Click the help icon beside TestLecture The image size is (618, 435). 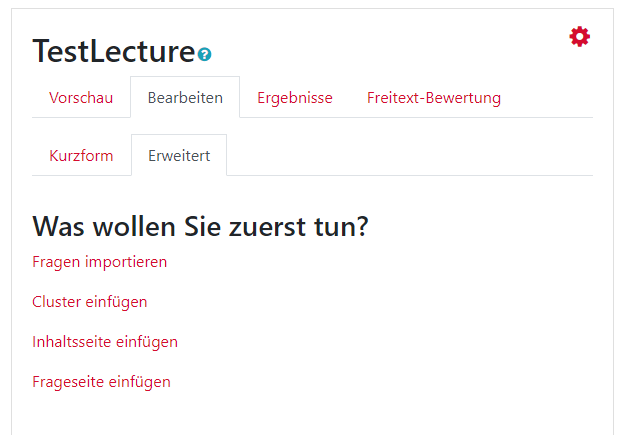point(205,54)
